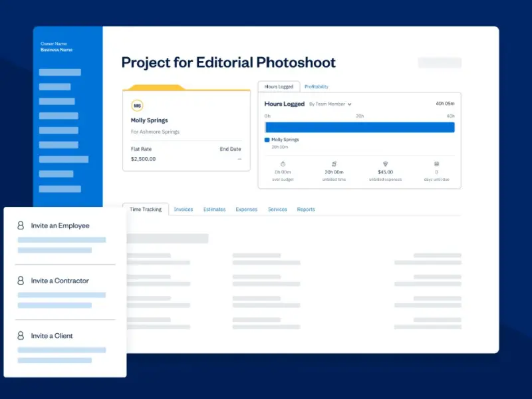Open the Estimates tab
The image size is (532, 399).
click(214, 209)
